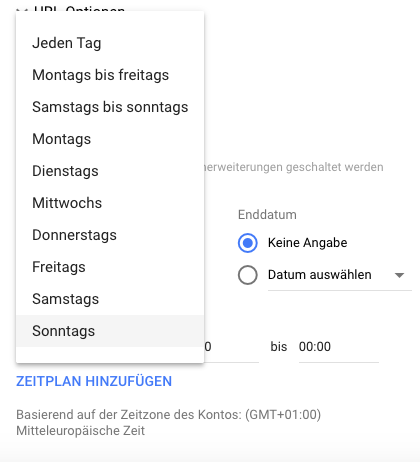
Task: Select 'Mittwochs' from the menu
Action: (110, 203)
